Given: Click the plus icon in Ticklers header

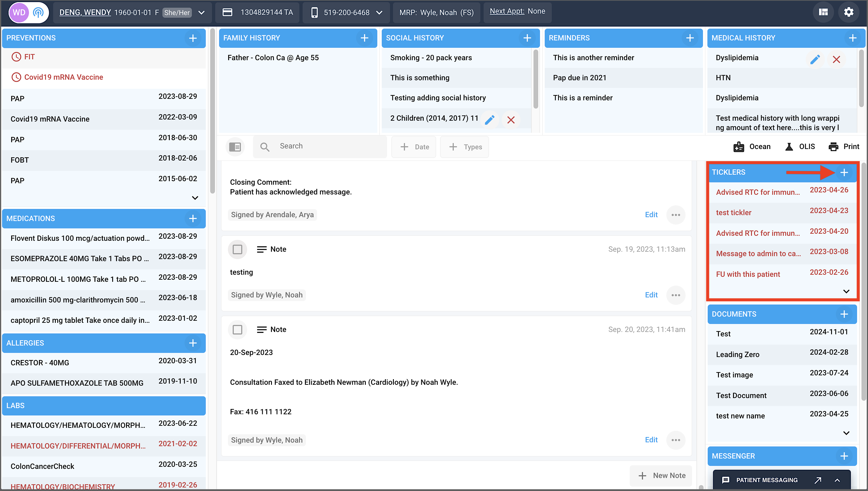Looking at the screenshot, I should [844, 172].
